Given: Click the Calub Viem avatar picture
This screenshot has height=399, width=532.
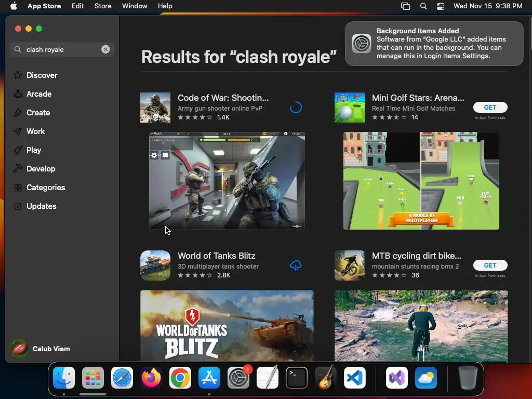Looking at the screenshot, I should coord(19,349).
